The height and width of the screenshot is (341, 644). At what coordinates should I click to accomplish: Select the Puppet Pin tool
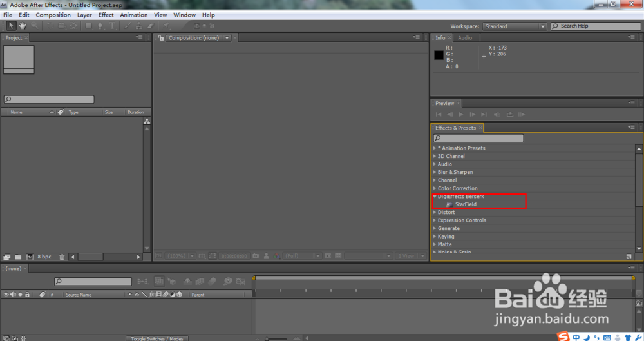click(166, 26)
